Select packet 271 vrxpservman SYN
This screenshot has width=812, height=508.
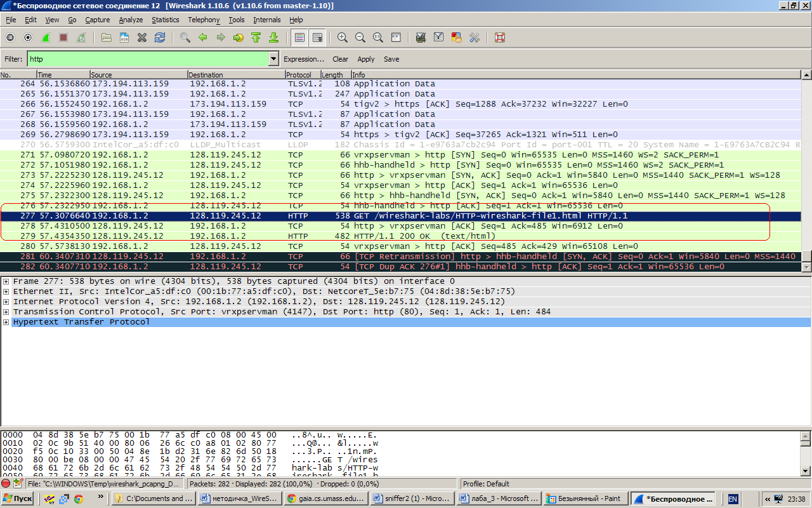click(x=401, y=155)
